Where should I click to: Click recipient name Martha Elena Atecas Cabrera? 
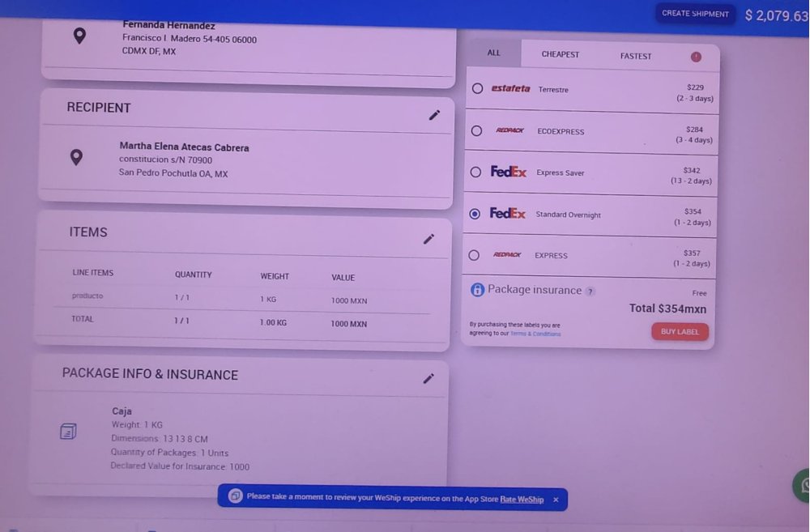pyautogui.click(x=184, y=147)
